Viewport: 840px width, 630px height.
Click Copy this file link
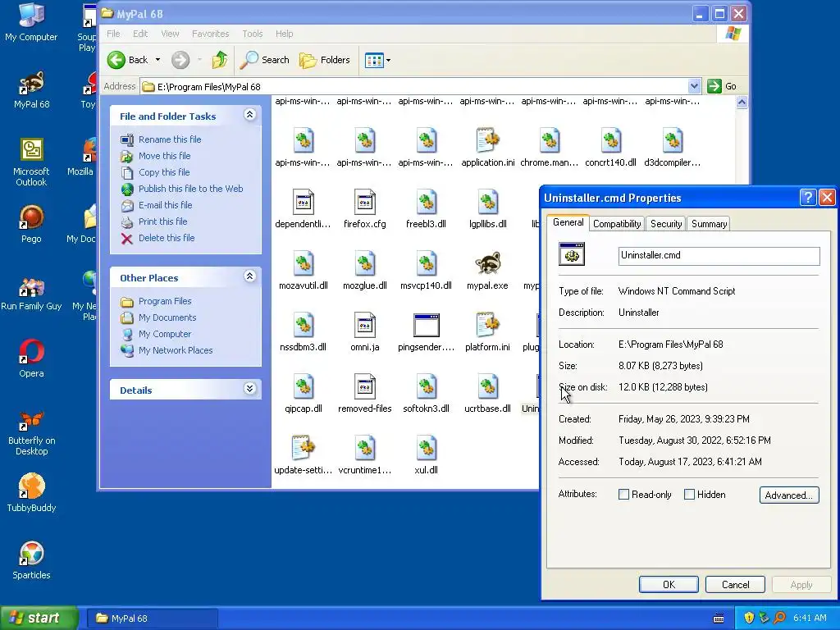pos(164,172)
